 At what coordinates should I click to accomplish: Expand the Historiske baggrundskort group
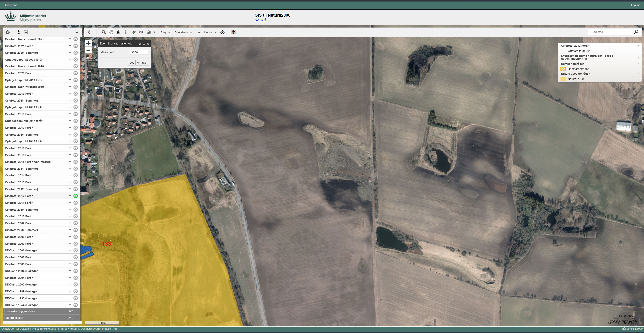[41, 311]
